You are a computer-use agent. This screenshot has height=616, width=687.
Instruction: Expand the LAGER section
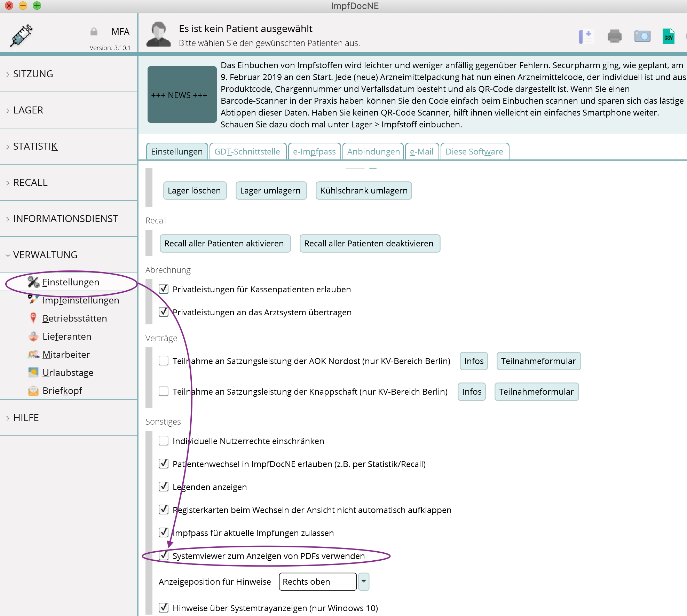tap(69, 110)
